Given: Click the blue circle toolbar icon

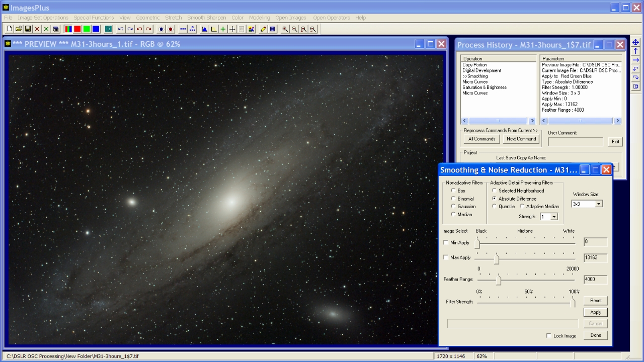Looking at the screenshot, I should click(x=161, y=29).
